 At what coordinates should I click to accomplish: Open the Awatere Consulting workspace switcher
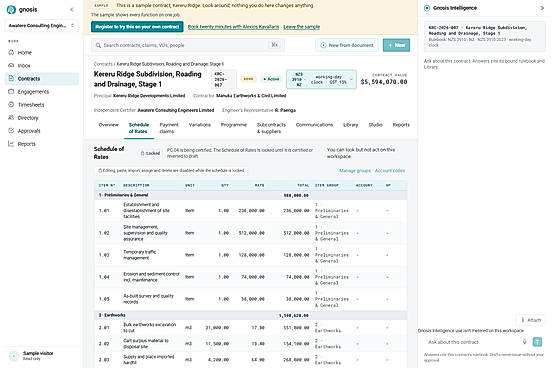(x=42, y=26)
